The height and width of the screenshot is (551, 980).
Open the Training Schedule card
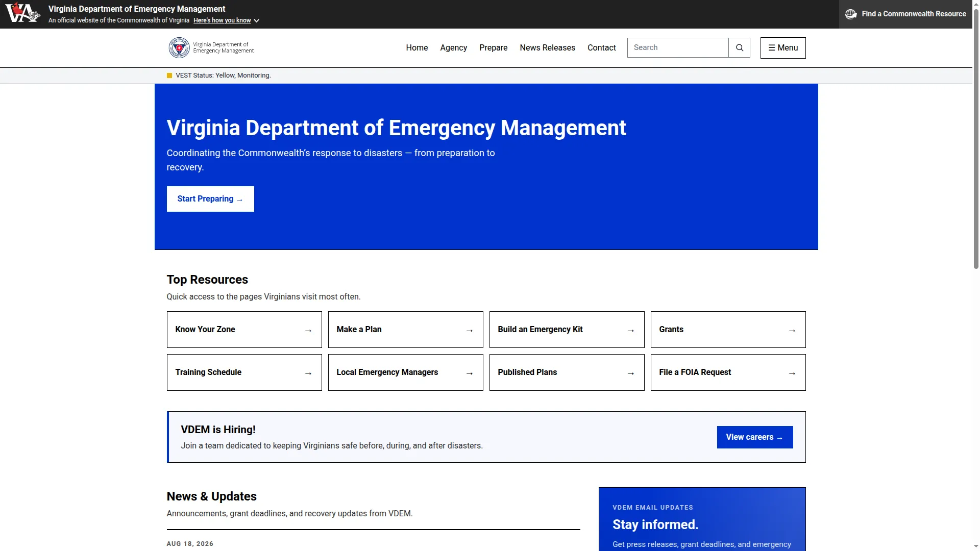coord(244,372)
